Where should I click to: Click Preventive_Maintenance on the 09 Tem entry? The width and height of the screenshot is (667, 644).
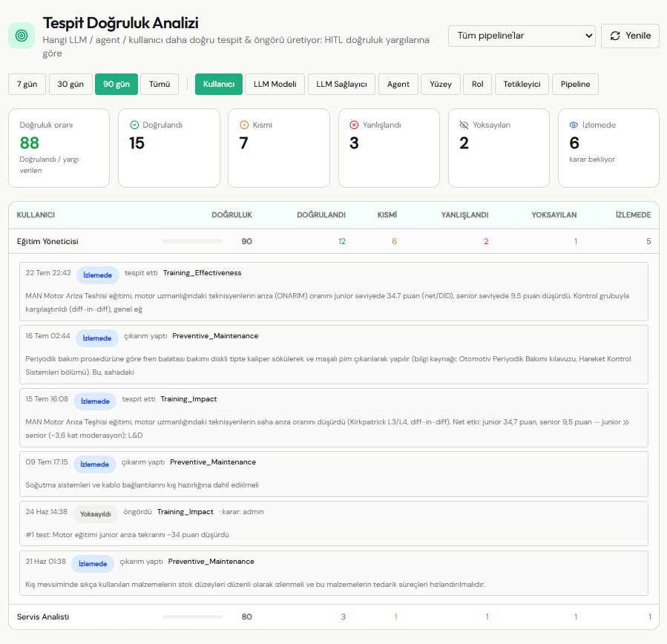(x=213, y=461)
